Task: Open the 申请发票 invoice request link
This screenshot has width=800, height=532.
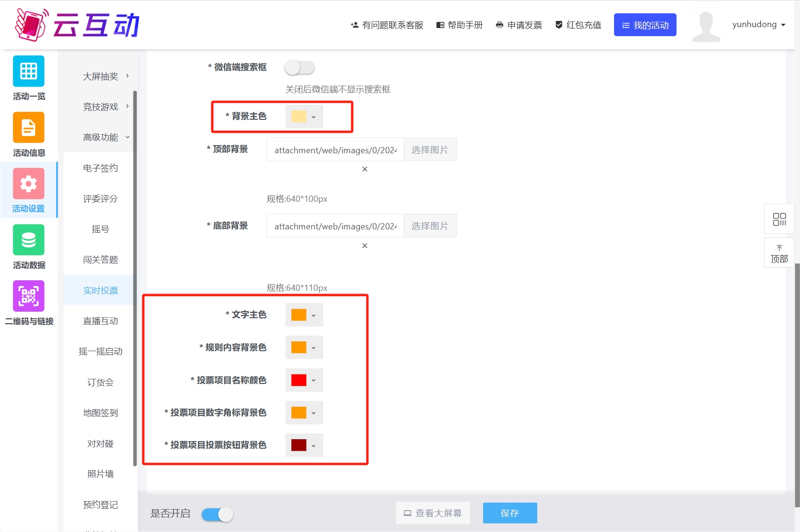Action: pyautogui.click(x=519, y=25)
